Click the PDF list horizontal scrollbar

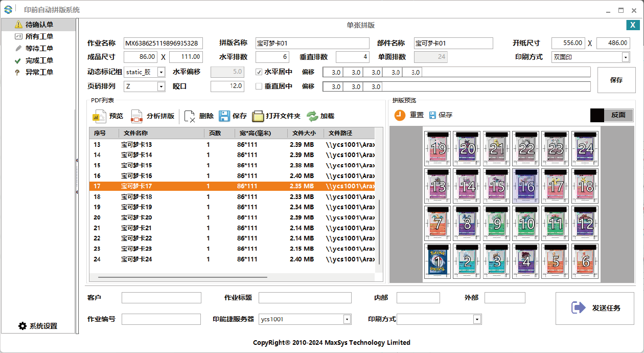click(x=182, y=277)
